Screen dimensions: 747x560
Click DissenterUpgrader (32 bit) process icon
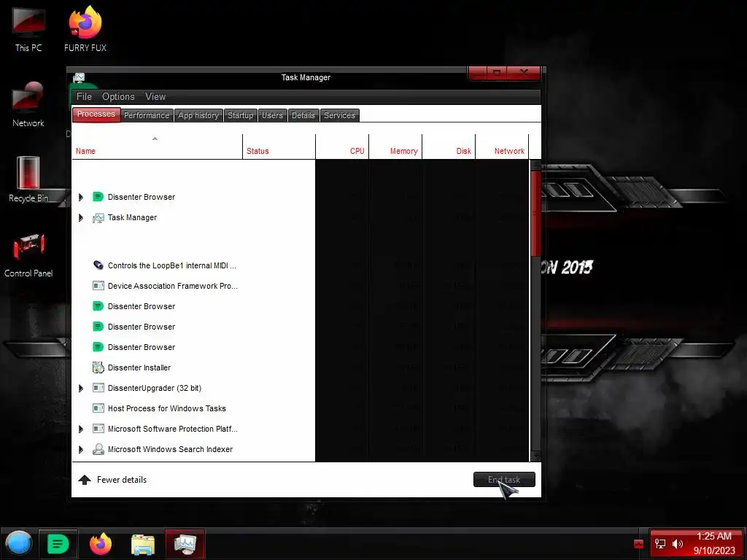click(x=98, y=388)
